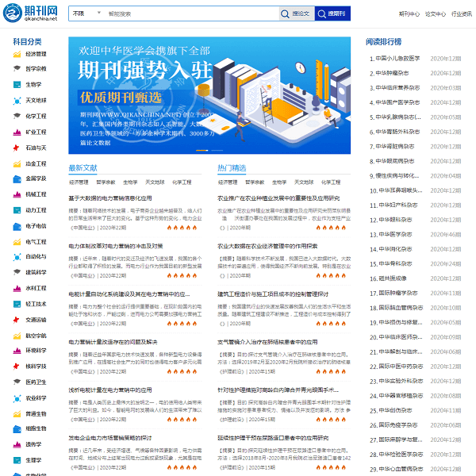The height and width of the screenshot is (476, 476).
Task: Open article 建筑工程造价与施工项目成本的控制管理探讨
Action: [x=273, y=294]
